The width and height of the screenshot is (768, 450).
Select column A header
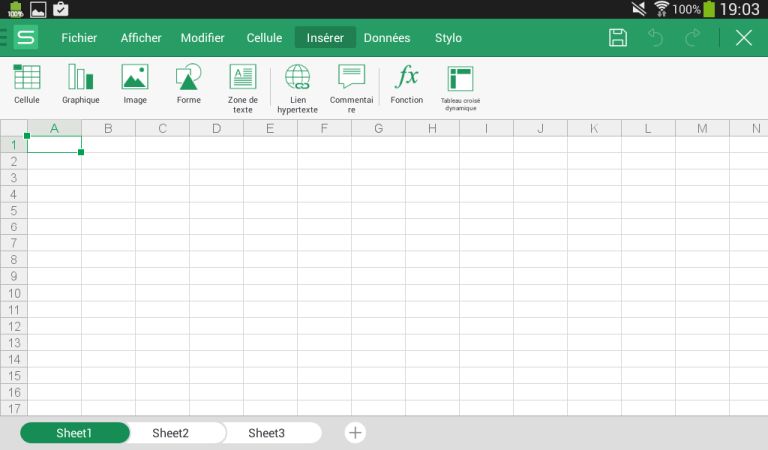54,128
